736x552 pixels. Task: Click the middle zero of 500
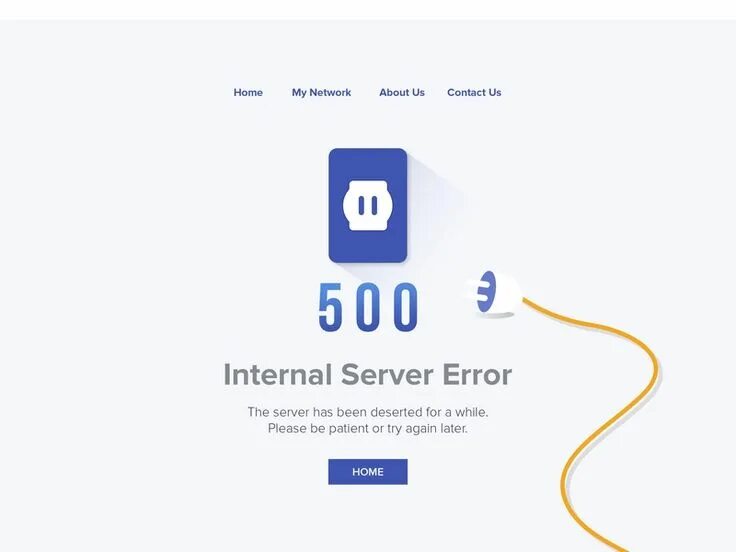(368, 307)
